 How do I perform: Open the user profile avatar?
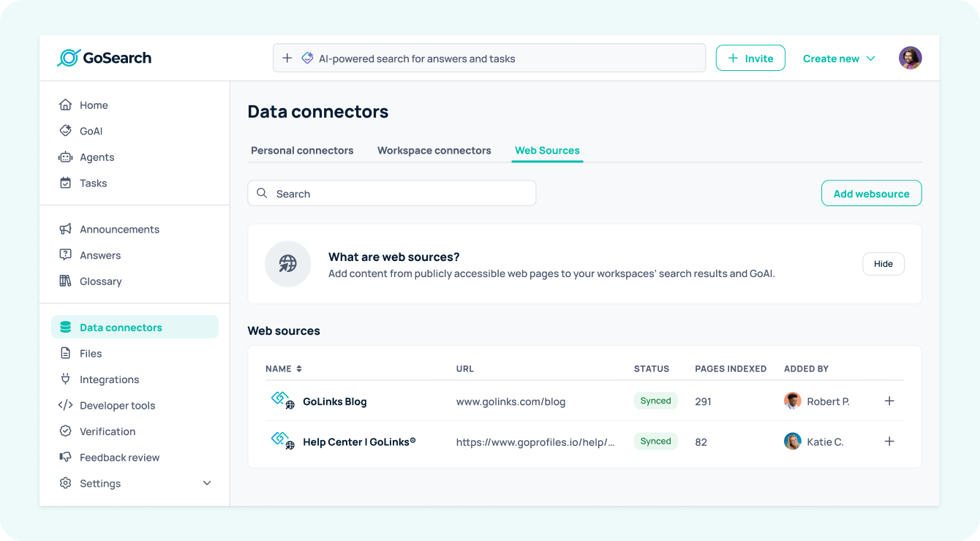[911, 58]
